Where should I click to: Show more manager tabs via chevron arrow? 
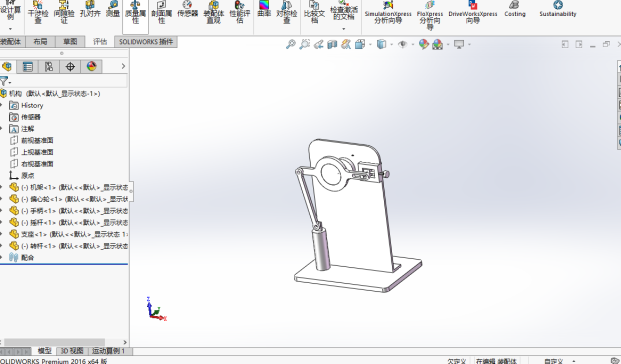click(123, 67)
